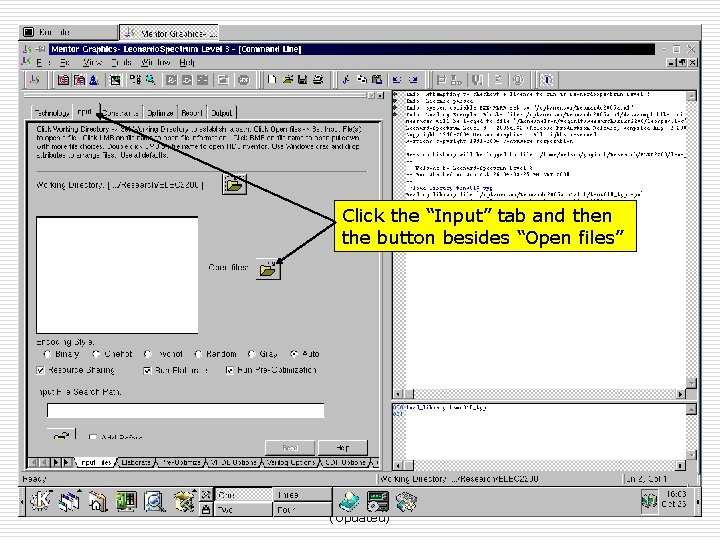Screen dimensions: 720x540
Task: Click the transcript pane's horizontal scroll-right arrow
Action: (681, 394)
